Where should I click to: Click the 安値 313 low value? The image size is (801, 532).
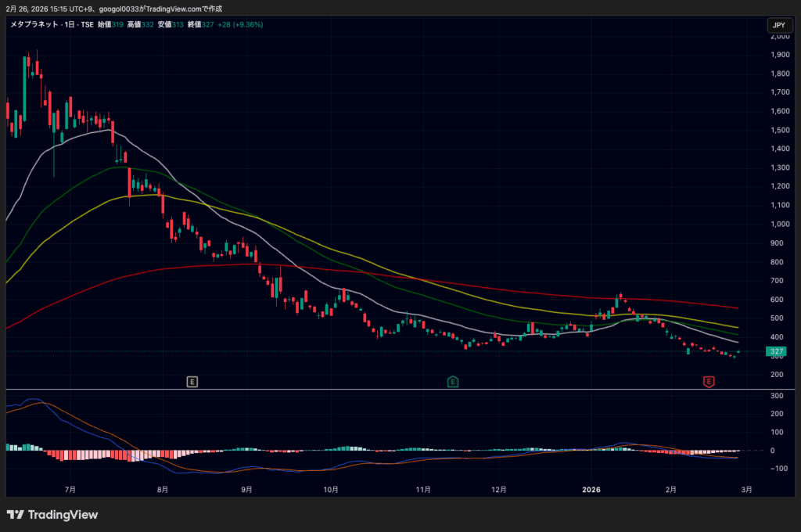[x=170, y=25]
